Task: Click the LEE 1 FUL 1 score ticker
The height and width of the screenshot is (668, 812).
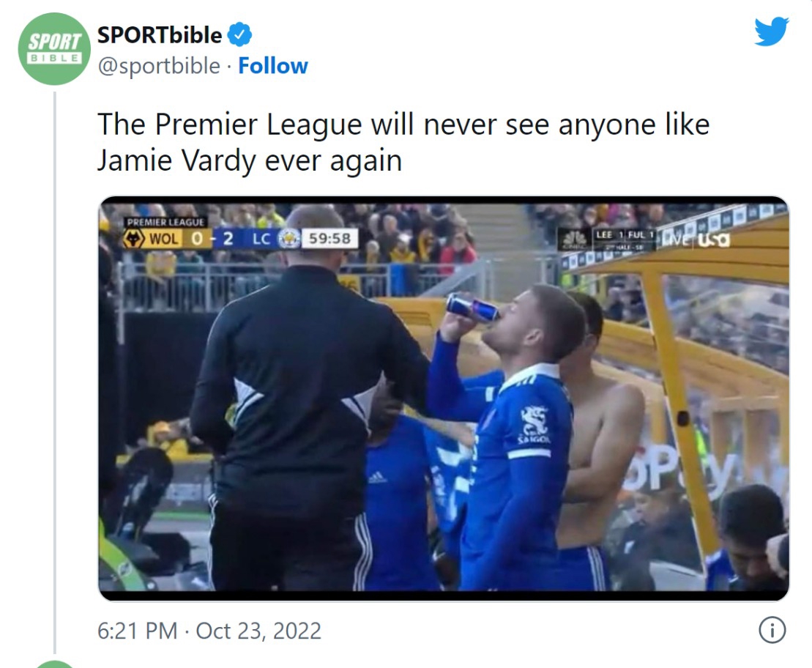Action: [x=625, y=235]
